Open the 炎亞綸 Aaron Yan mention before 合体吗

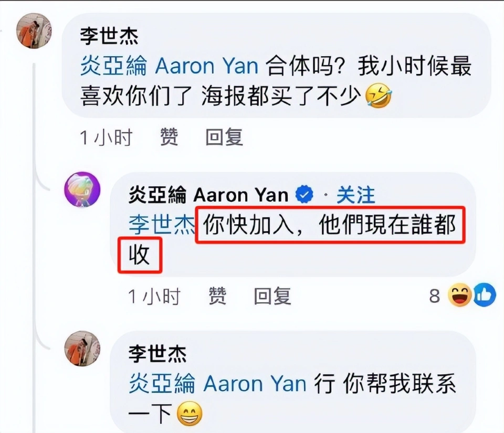pyautogui.click(x=169, y=66)
